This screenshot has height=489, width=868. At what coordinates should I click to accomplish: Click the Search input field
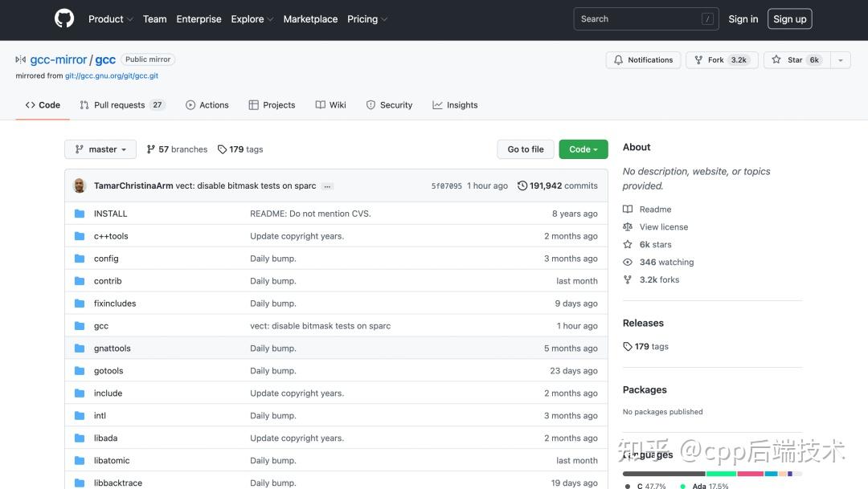(639, 19)
